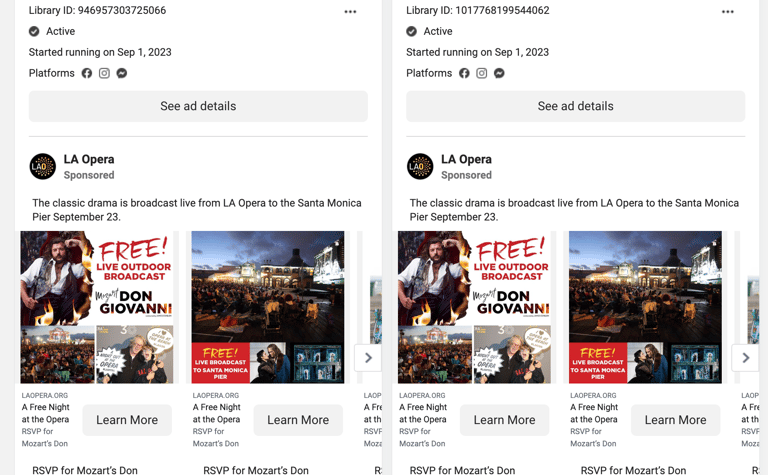Click Facebook platform icon in left ad
Viewport: 768px width, 475px height.
pos(87,73)
